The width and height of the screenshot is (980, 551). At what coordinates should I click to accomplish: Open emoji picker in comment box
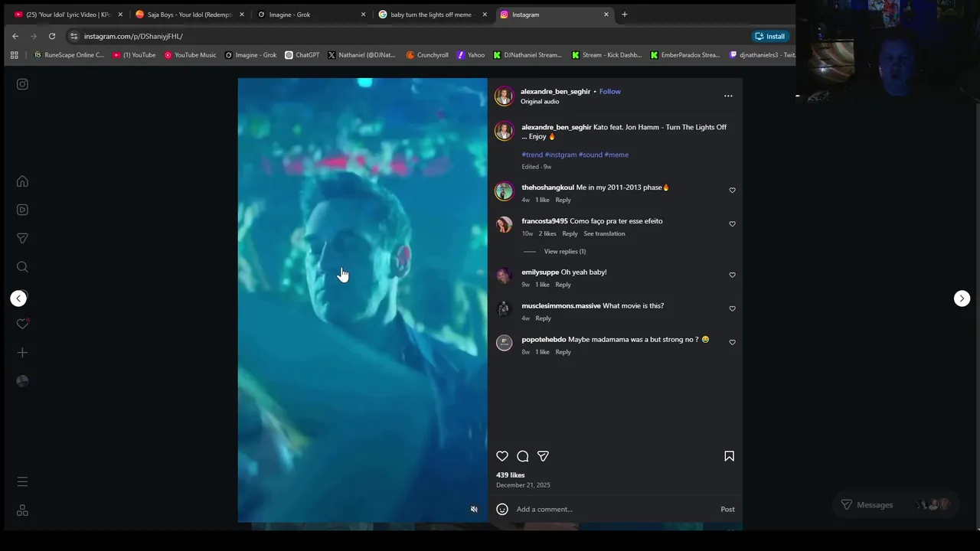(502, 509)
